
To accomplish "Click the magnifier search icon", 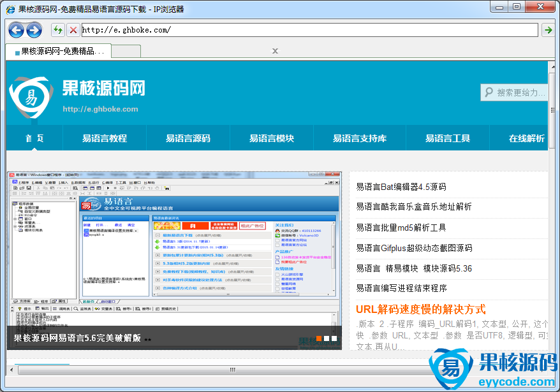I will click(x=489, y=92).
